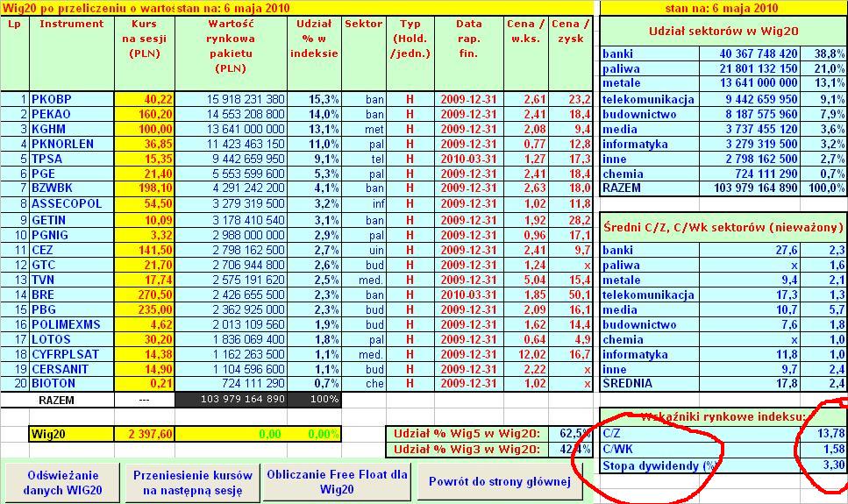Select the BRE instrument cell
Screen dimensions: 848x504
(x=71, y=295)
